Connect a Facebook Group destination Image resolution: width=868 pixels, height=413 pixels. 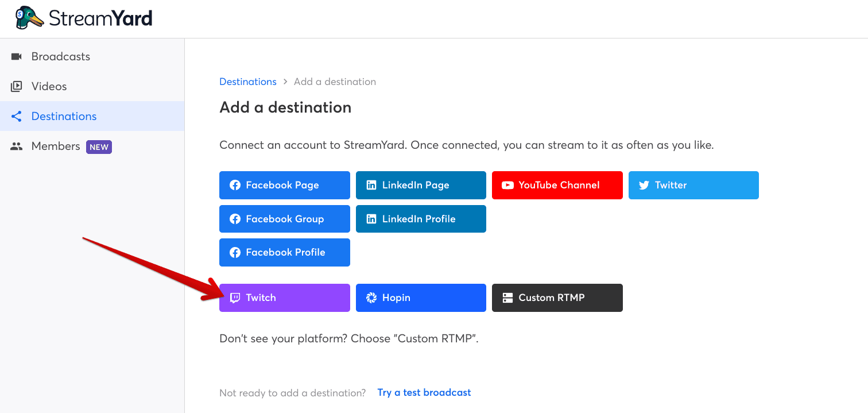pos(285,219)
